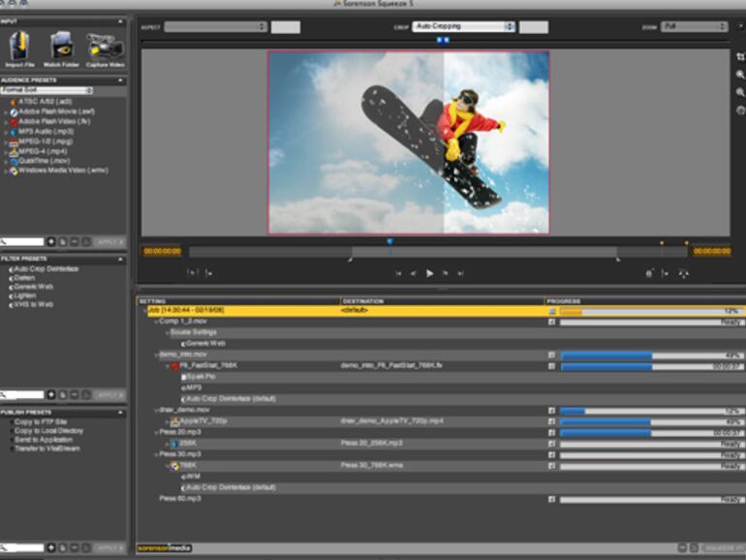
Task: Click the blue playhead marker on the timeline
Action: [x=389, y=241]
